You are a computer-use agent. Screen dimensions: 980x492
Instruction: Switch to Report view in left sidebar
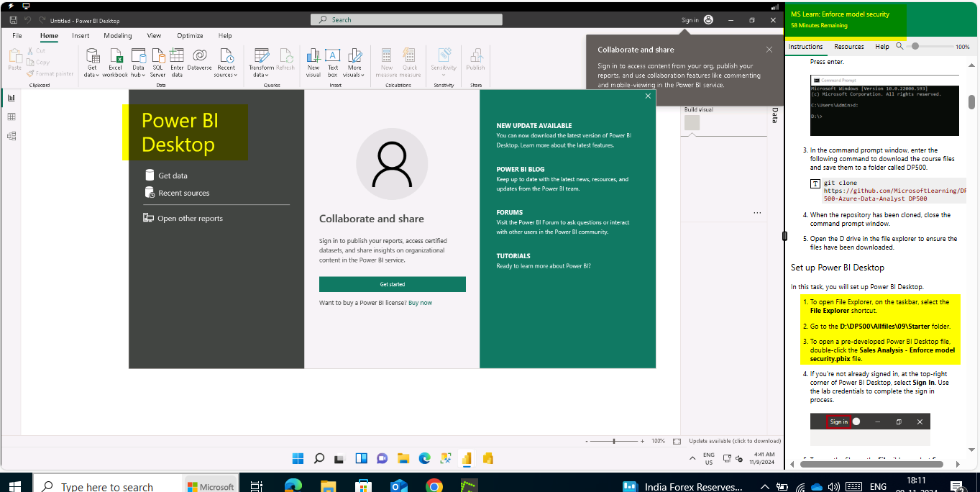pos(11,98)
